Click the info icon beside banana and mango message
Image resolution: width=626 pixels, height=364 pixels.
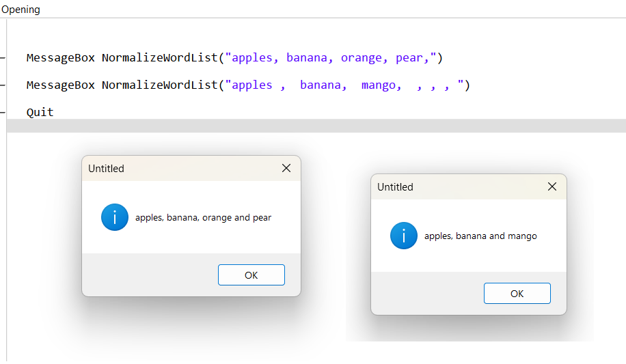tap(404, 236)
